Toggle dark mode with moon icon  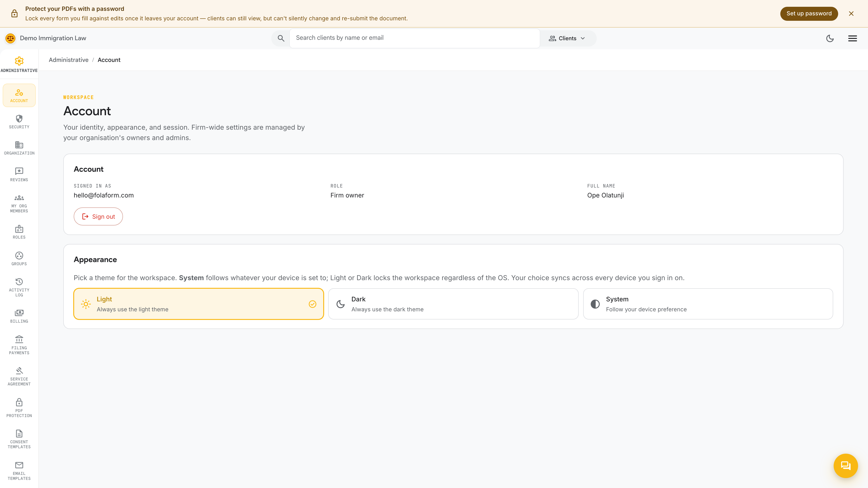pos(830,38)
